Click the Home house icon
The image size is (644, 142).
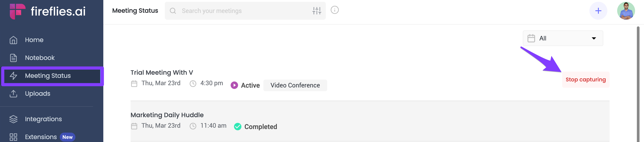tap(13, 40)
